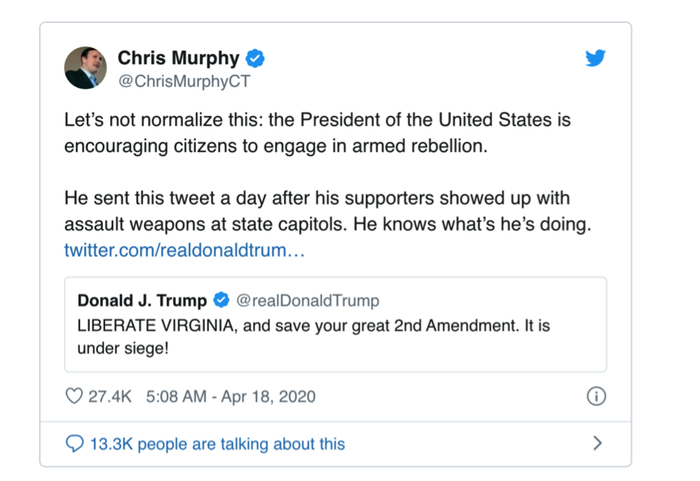Click the 5:08 AM - Apr 18, 2020 timestamp

pos(230,396)
